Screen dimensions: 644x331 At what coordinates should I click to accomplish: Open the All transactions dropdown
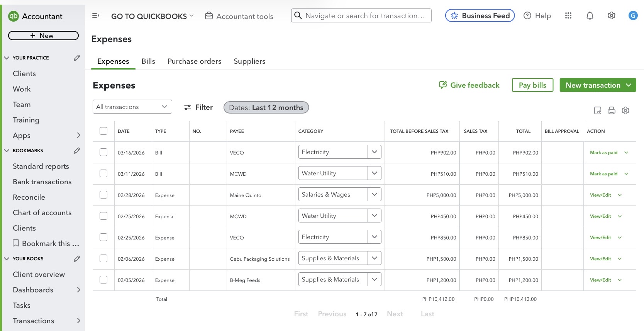coord(132,107)
